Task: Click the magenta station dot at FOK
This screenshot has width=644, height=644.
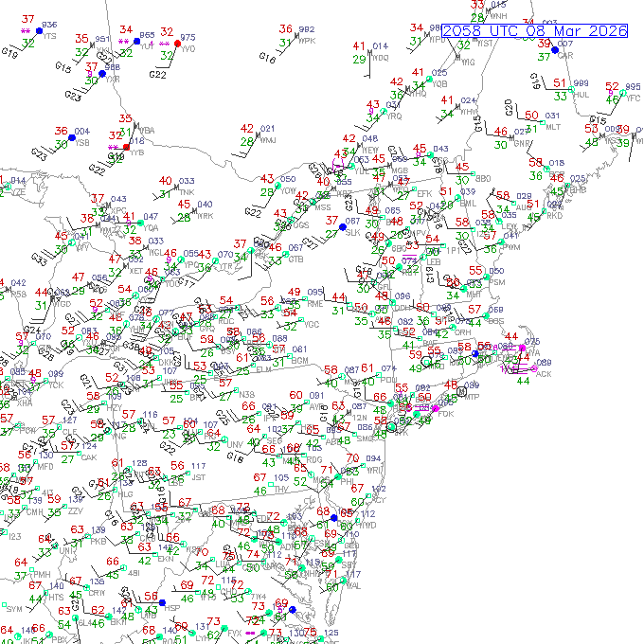Action: (x=436, y=409)
